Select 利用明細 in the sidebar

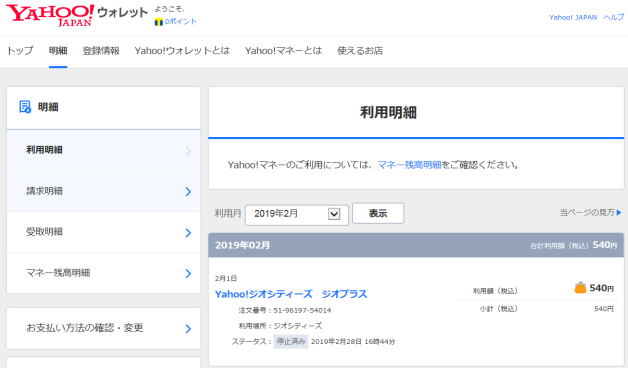[x=103, y=151]
